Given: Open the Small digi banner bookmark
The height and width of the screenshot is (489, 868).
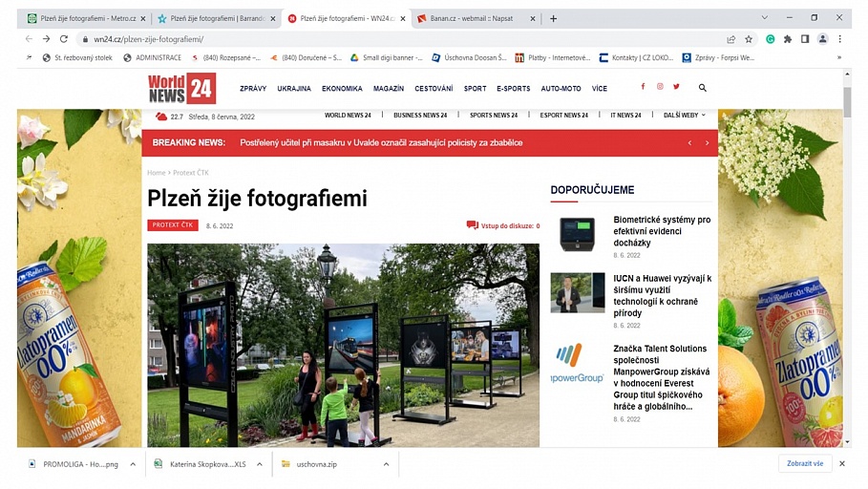Looking at the screenshot, I should pyautogui.click(x=387, y=57).
